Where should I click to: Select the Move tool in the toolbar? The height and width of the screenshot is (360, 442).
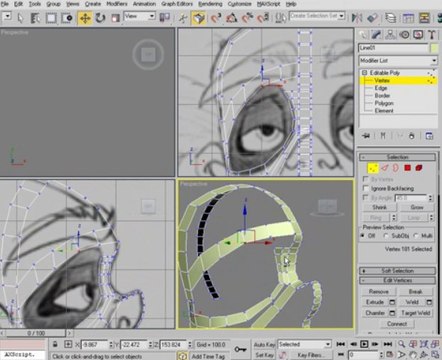pyautogui.click(x=85, y=18)
